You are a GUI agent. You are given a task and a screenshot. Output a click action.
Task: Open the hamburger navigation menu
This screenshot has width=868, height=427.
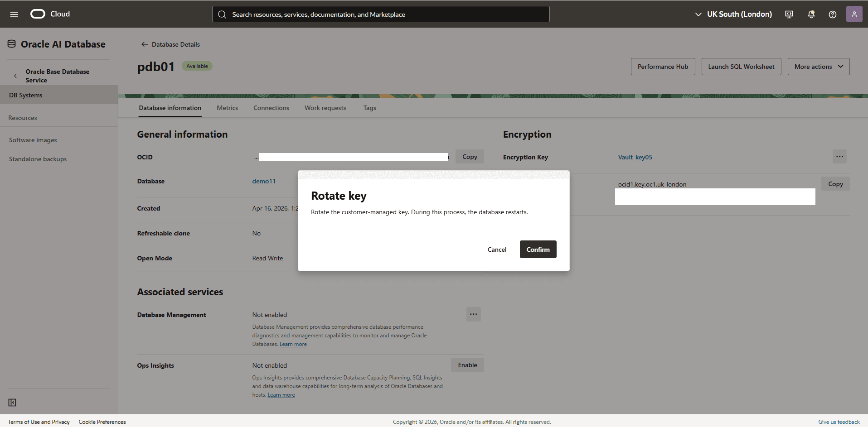[14, 14]
